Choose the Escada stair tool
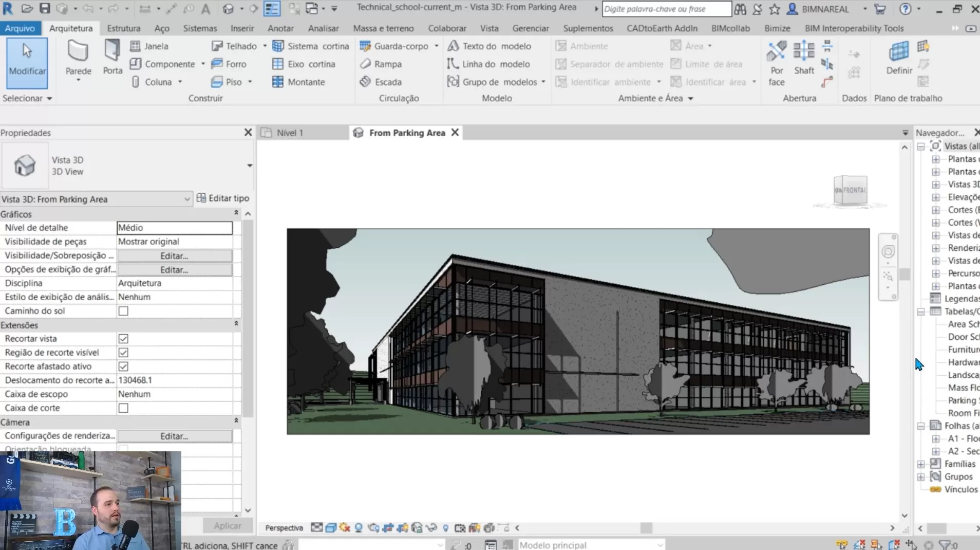 (381, 82)
